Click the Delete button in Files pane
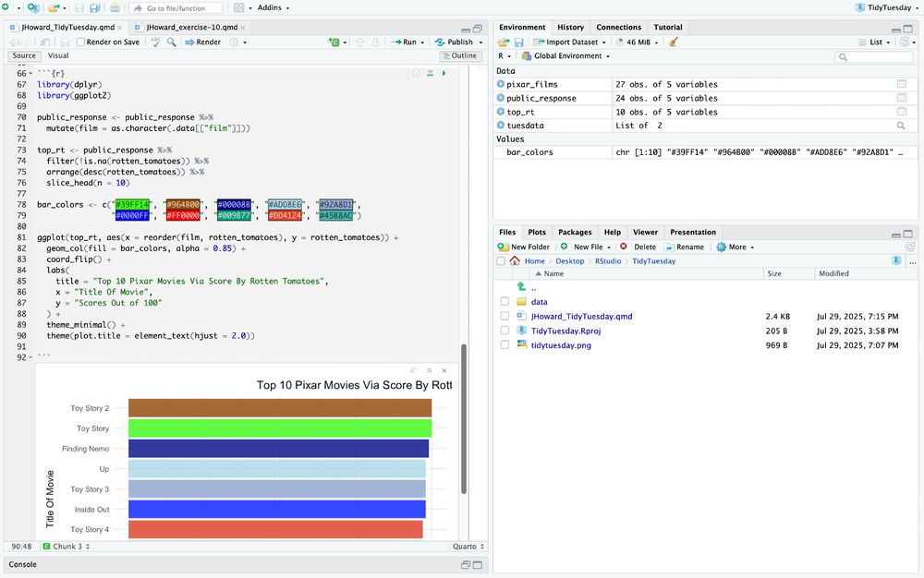The image size is (924, 578). [638, 247]
